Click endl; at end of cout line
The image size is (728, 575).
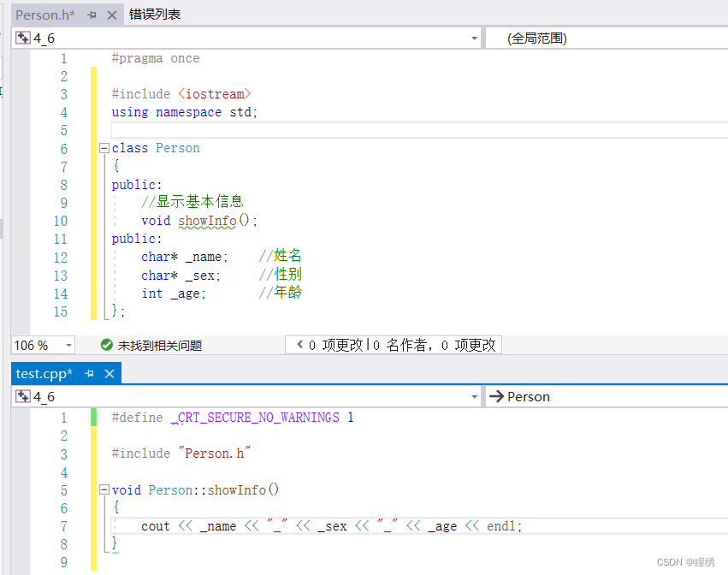click(504, 526)
